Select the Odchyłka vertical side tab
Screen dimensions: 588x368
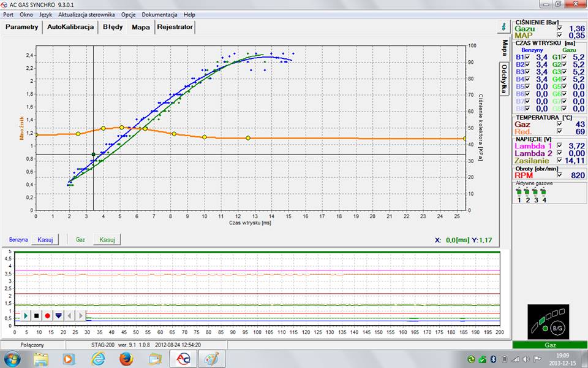pos(504,79)
